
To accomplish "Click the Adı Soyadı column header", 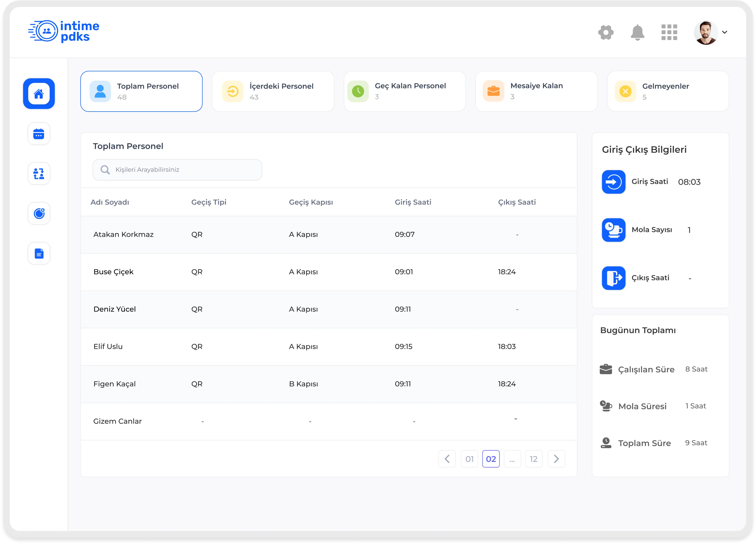I will (110, 202).
